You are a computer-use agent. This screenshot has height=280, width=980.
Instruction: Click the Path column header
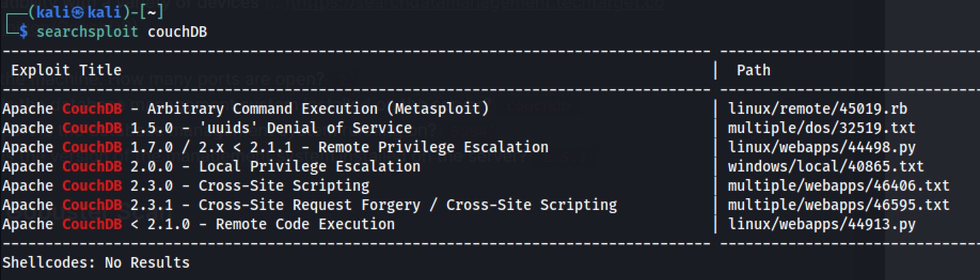tap(753, 70)
